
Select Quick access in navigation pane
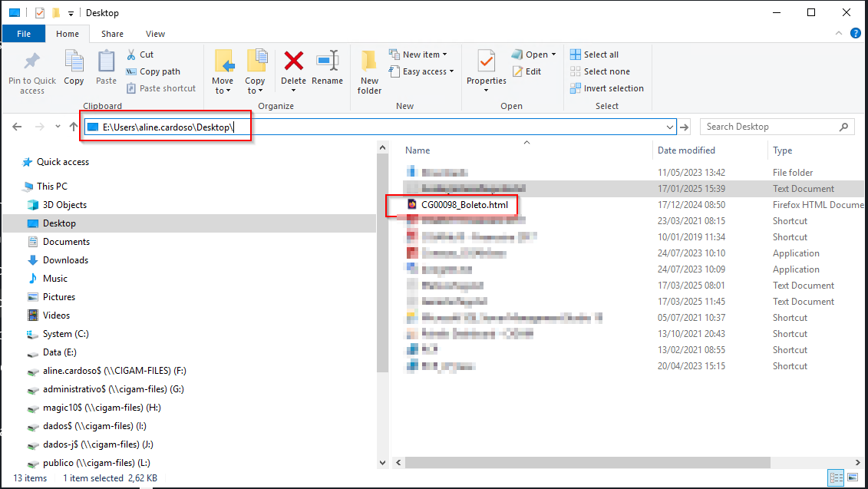click(55, 162)
